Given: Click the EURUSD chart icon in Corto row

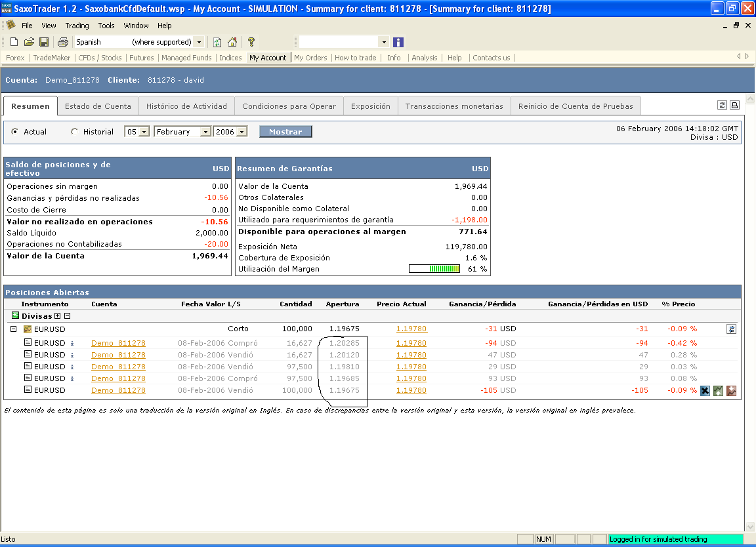Looking at the screenshot, I should 28,329.
